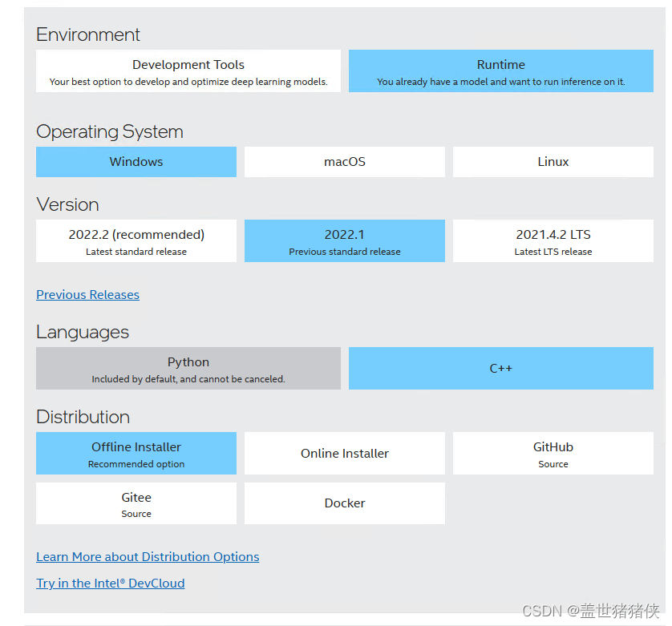Select Windows as the operating system
The width and height of the screenshot is (672, 626).
point(136,162)
